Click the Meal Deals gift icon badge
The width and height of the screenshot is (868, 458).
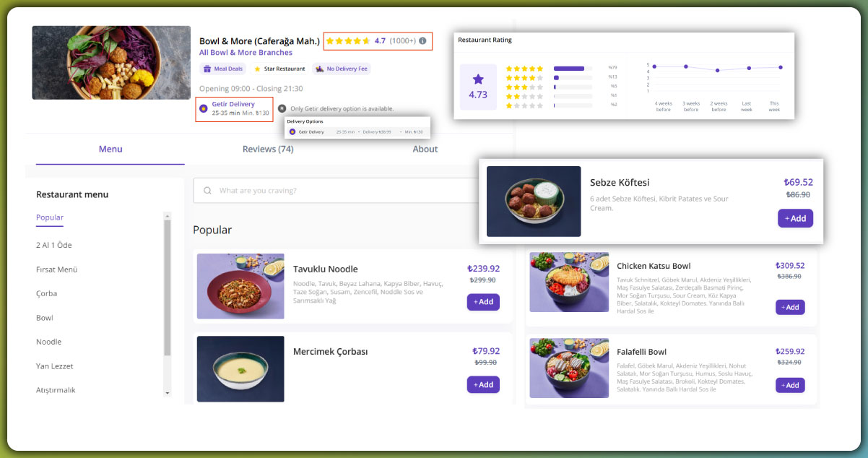[222, 69]
